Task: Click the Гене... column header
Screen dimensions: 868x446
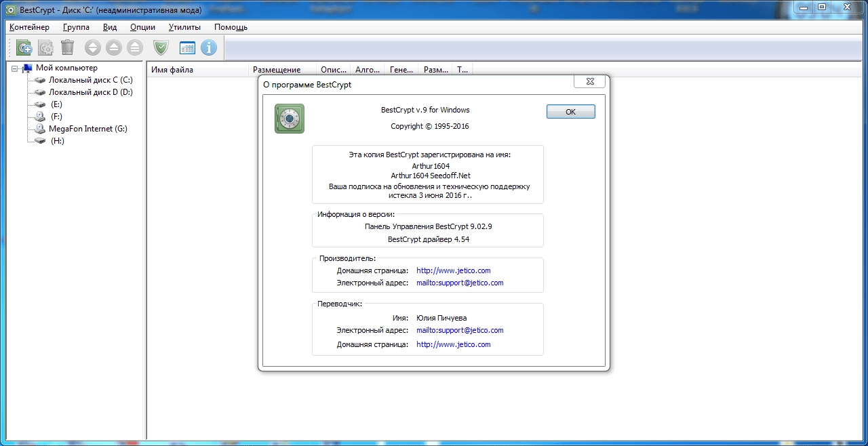Action: coord(401,69)
